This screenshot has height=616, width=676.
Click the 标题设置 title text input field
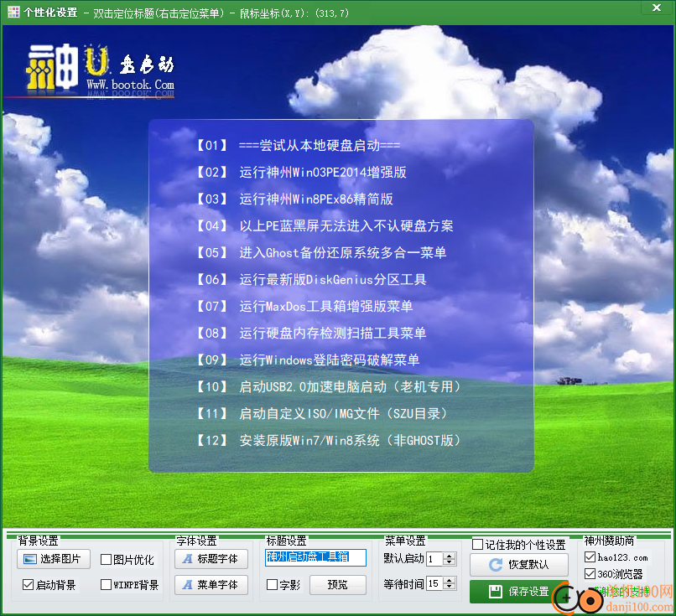[x=315, y=557]
